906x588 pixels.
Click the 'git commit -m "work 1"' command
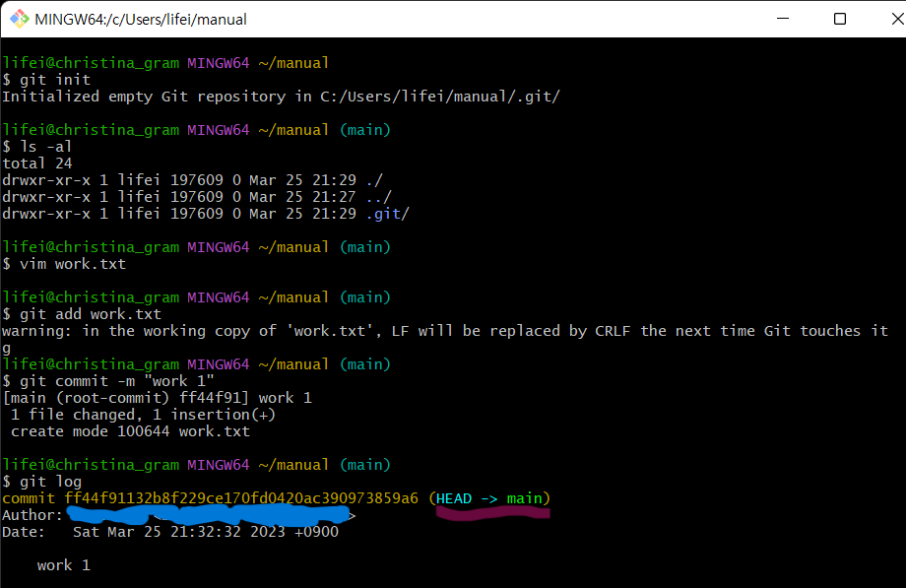click(x=108, y=381)
